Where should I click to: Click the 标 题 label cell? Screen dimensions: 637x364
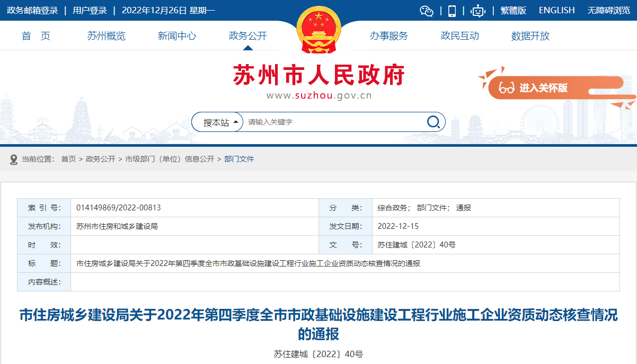(44, 263)
